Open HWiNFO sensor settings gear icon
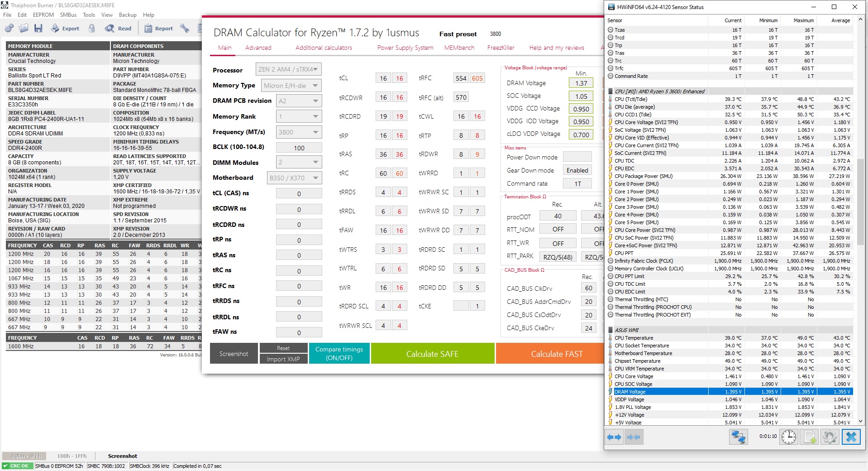Viewport: 868px width, 471px height. [x=830, y=437]
